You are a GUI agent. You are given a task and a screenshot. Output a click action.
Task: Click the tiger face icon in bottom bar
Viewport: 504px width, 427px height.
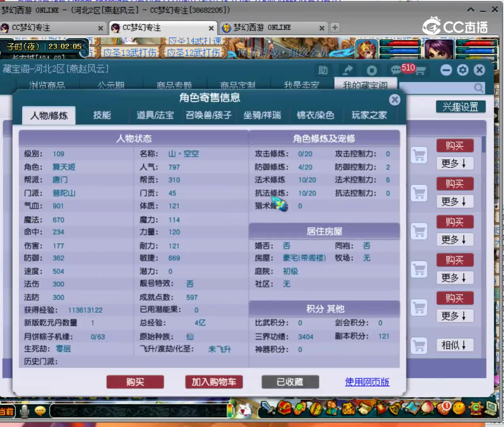tap(348, 409)
